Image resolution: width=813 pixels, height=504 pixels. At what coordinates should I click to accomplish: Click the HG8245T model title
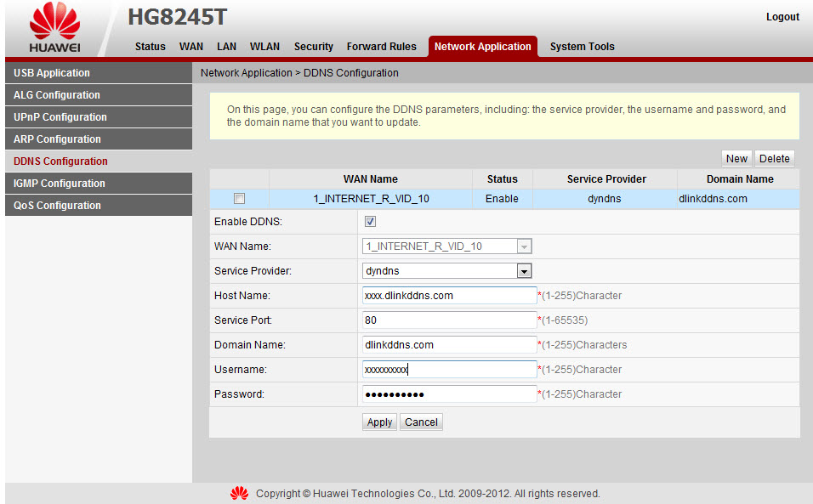coord(178,17)
